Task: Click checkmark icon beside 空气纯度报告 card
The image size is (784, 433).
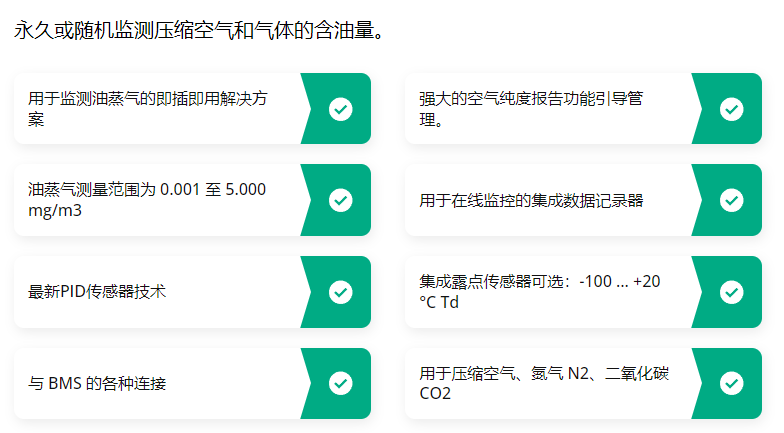Action: [732, 109]
